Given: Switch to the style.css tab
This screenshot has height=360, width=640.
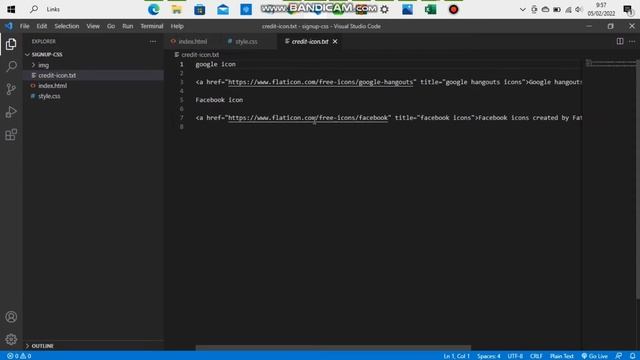Looking at the screenshot, I should tap(246, 41).
